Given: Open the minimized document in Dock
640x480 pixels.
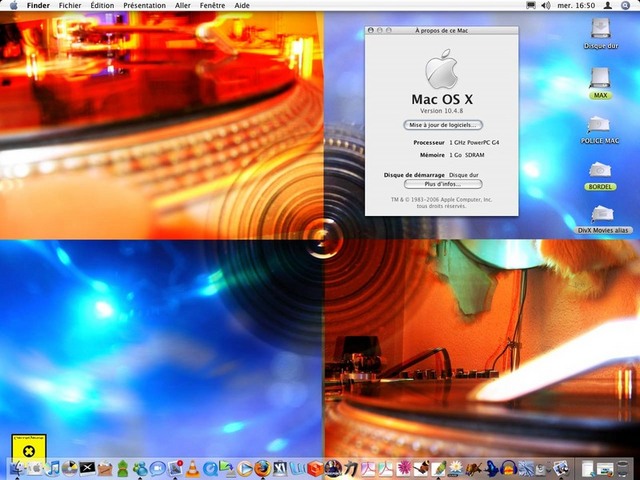Looking at the screenshot, I should point(588,468).
